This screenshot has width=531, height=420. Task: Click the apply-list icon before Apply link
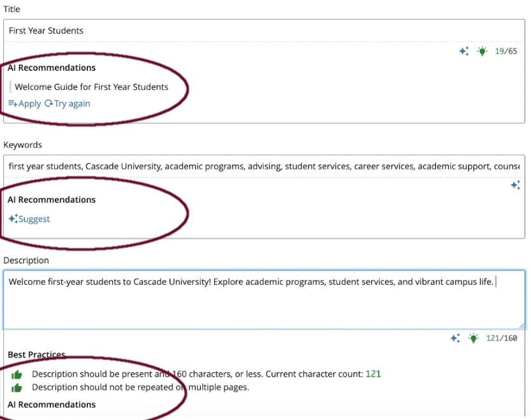point(11,103)
